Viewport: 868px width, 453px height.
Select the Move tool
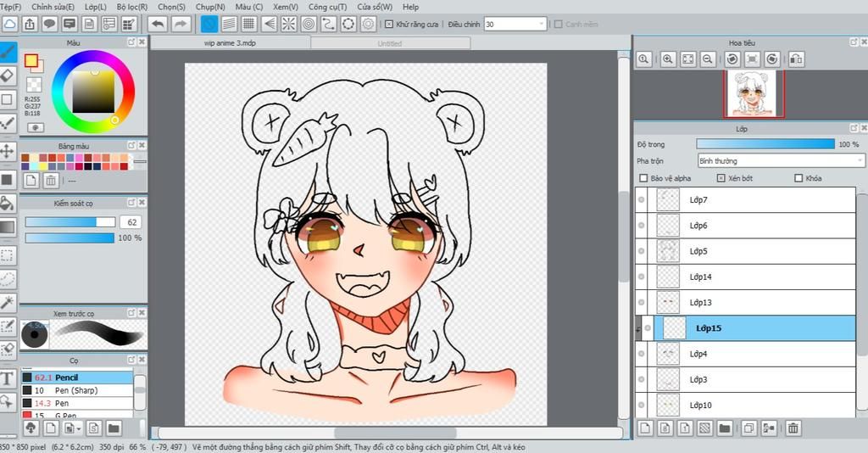pos(7,151)
